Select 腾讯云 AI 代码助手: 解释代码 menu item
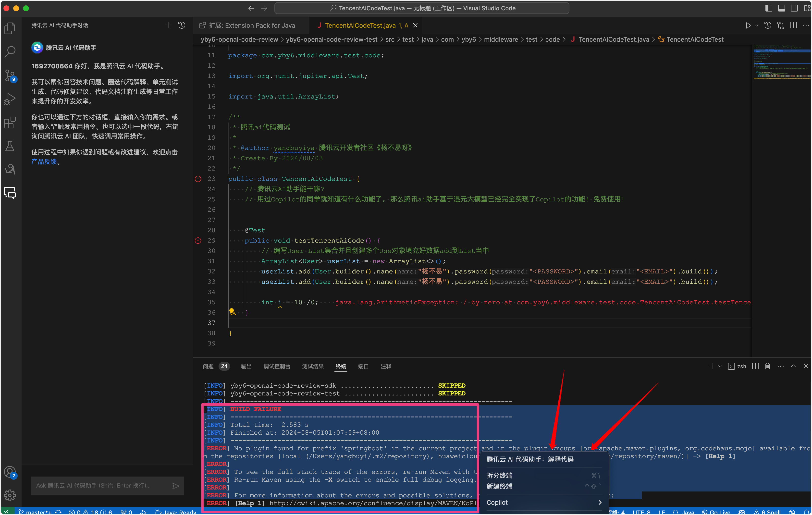Screen dimensions: 812x515 544,459
